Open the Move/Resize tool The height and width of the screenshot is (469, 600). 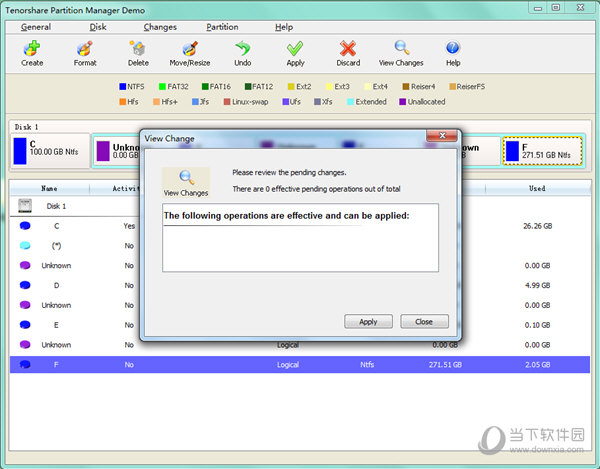[x=190, y=49]
